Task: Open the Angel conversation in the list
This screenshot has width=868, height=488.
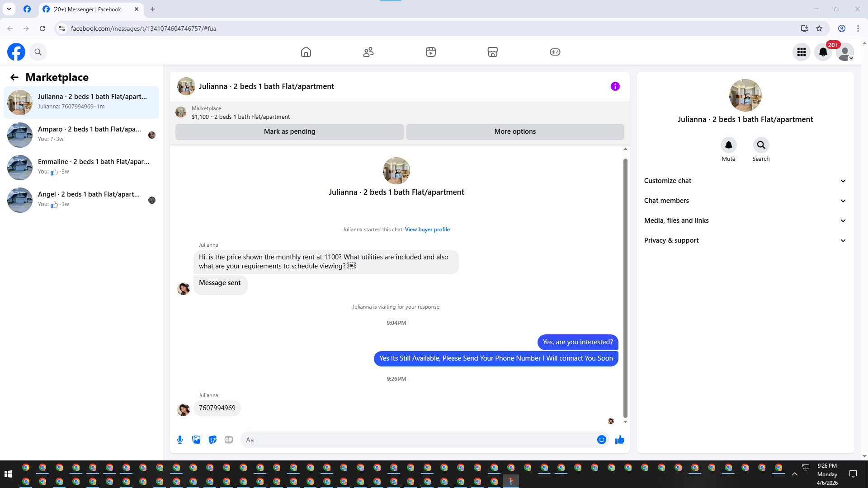Action: tap(81, 200)
